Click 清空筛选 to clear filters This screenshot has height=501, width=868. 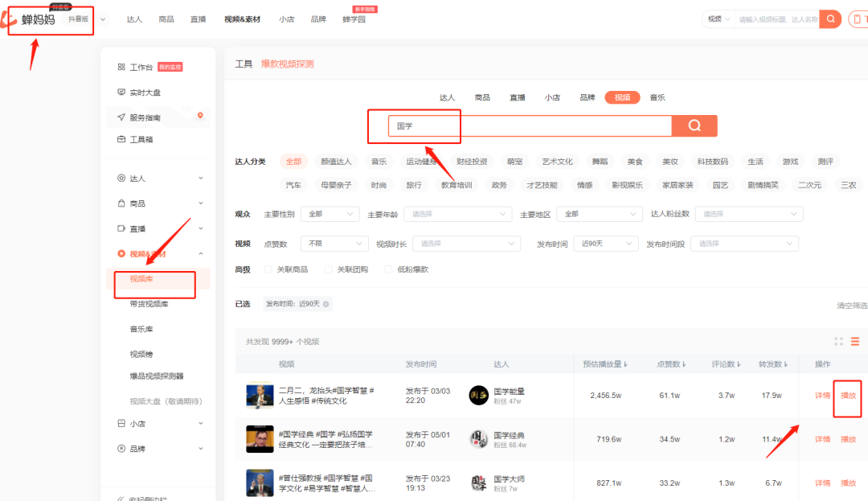[x=852, y=306]
